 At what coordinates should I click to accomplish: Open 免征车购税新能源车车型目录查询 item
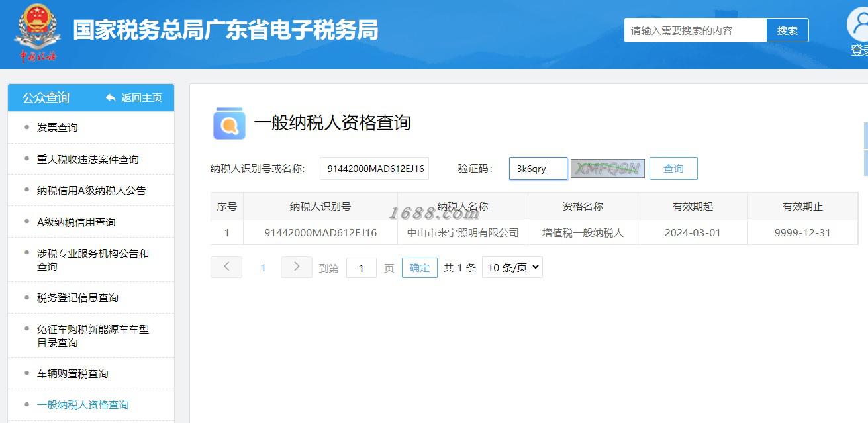pyautogui.click(x=93, y=336)
